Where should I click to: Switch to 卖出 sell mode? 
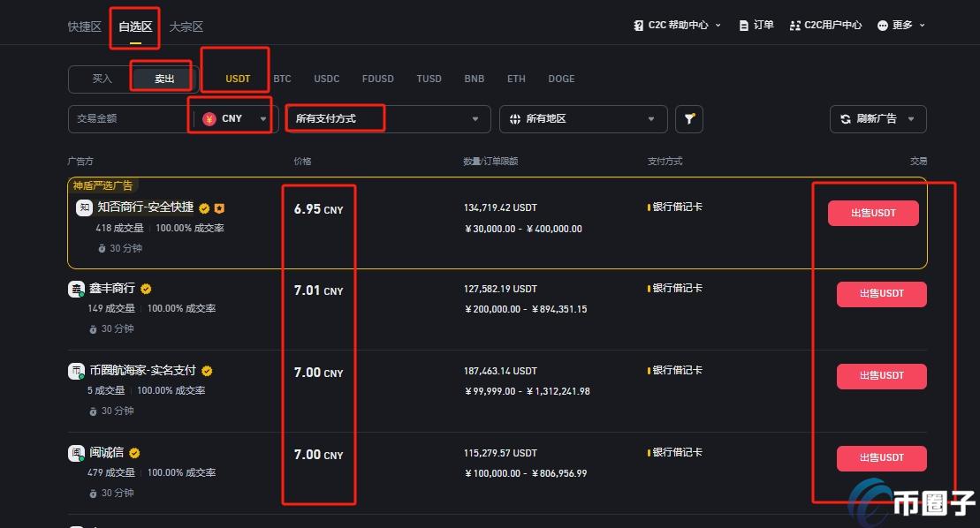(x=162, y=78)
